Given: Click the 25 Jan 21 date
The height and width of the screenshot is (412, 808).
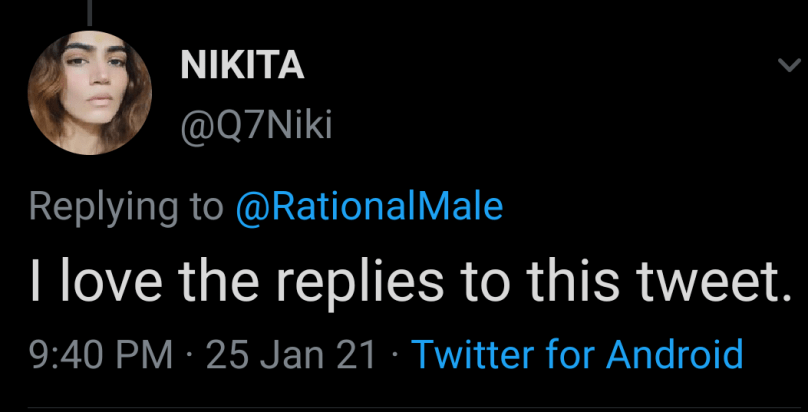Looking at the screenshot, I should pyautogui.click(x=292, y=354).
